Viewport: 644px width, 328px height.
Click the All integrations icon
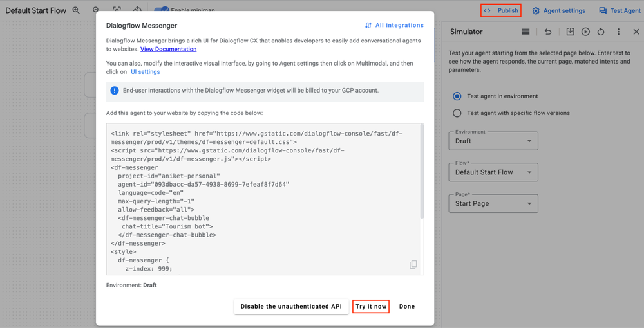pyautogui.click(x=368, y=26)
